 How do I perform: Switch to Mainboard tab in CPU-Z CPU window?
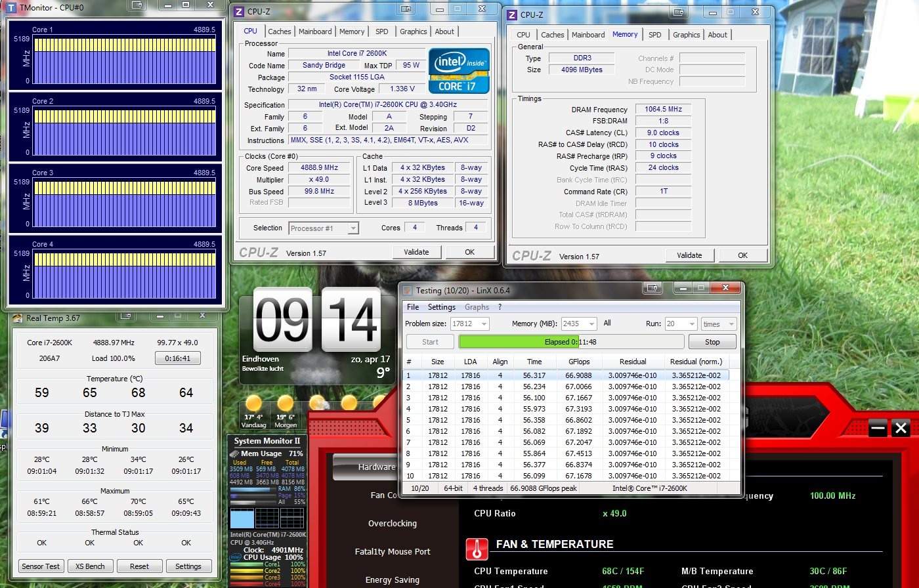click(x=315, y=31)
